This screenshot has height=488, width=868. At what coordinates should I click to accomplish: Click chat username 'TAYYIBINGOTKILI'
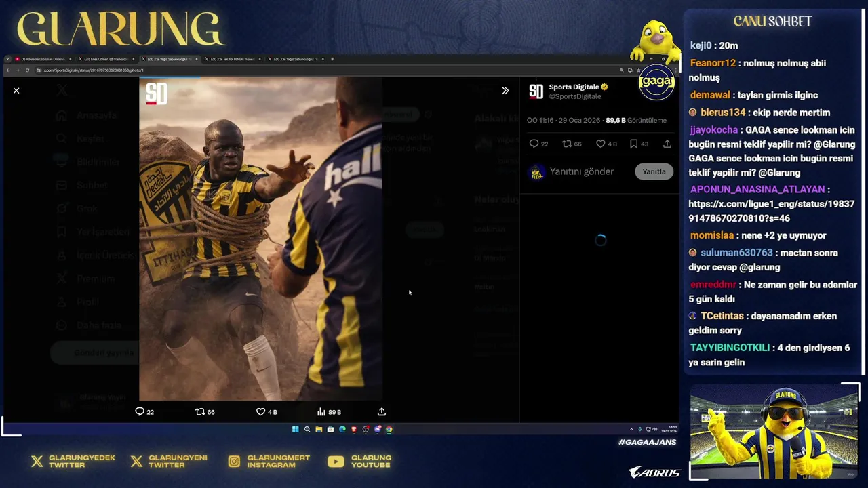(x=730, y=348)
